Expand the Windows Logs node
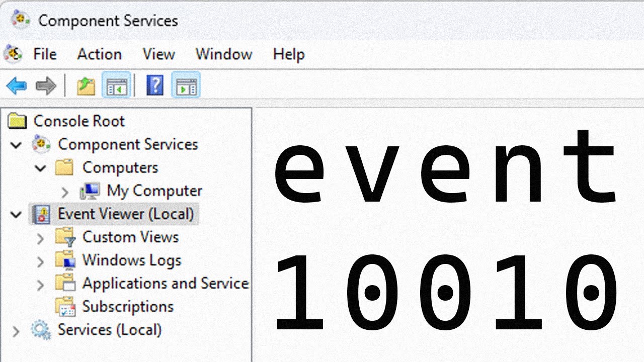This screenshot has height=362, width=644. [41, 261]
